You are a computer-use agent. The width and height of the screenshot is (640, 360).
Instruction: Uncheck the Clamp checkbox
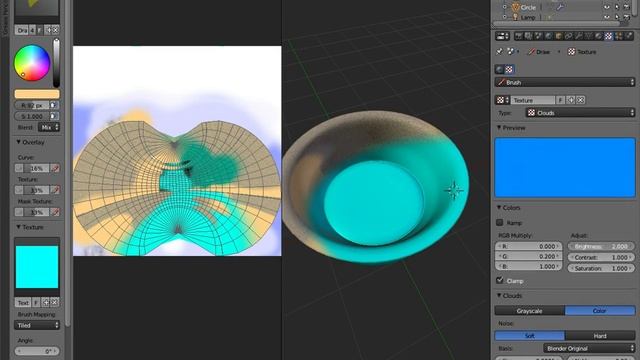pos(500,280)
